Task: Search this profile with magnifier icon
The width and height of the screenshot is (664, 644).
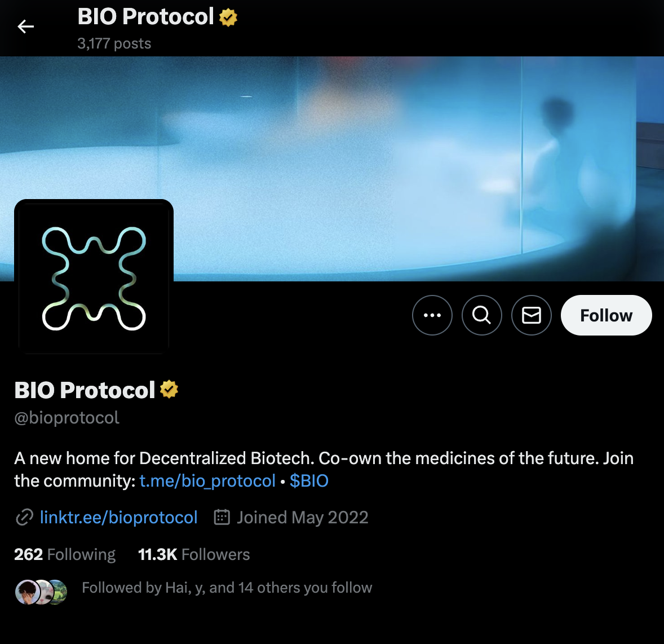Action: tap(481, 315)
